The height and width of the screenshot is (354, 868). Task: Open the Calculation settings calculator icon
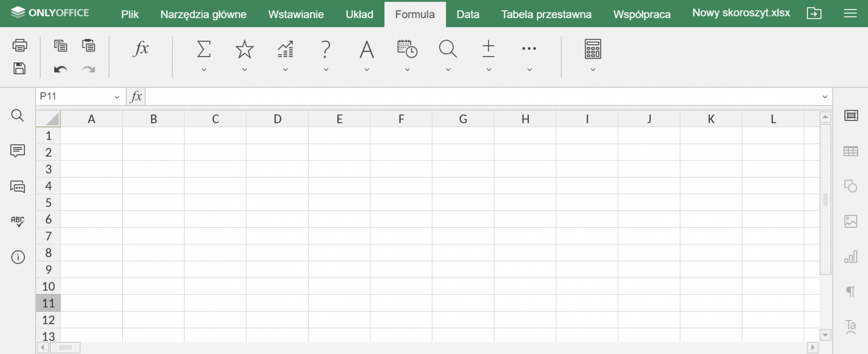pos(593,50)
